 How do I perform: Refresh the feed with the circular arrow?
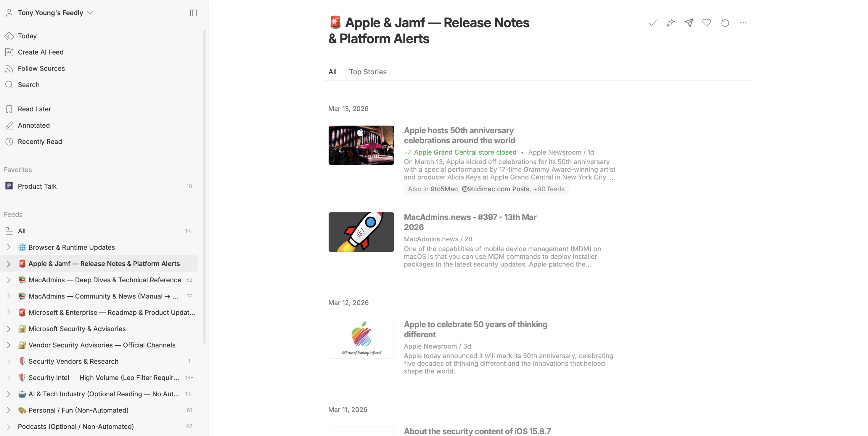point(725,23)
